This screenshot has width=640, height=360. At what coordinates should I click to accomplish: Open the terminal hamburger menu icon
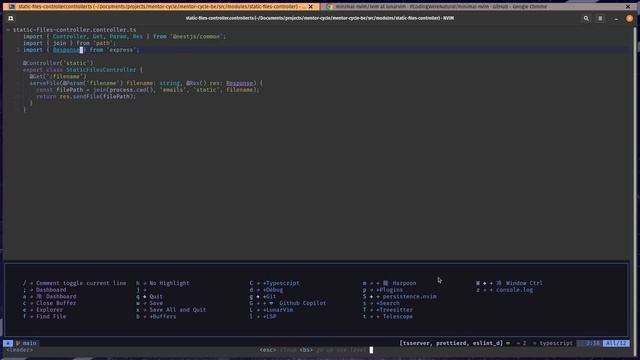[600, 18]
